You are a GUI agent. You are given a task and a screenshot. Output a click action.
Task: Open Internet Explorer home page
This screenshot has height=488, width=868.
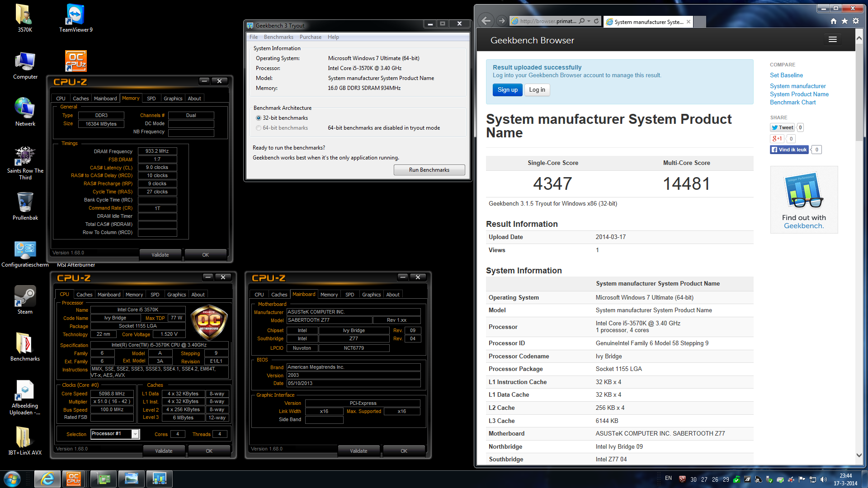833,21
